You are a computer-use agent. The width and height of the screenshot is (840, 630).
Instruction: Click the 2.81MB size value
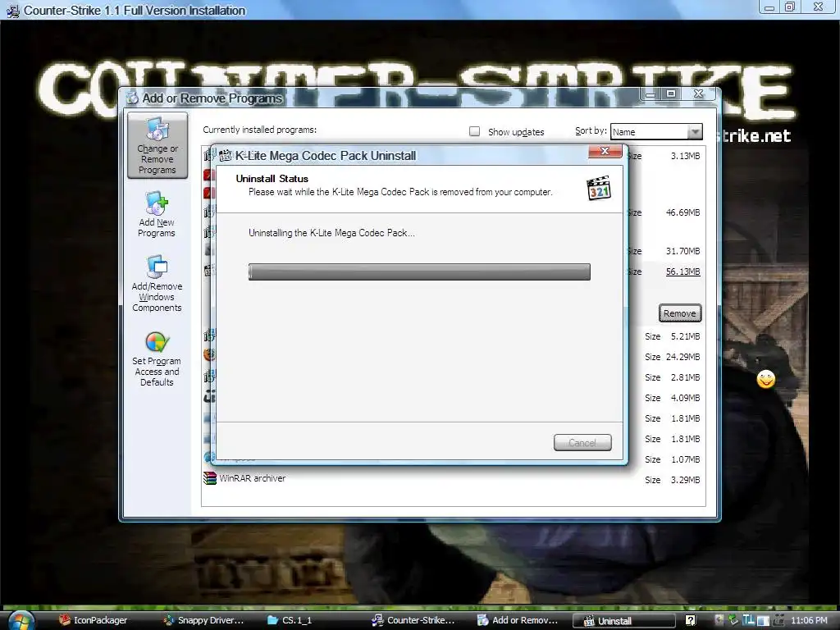tap(685, 377)
